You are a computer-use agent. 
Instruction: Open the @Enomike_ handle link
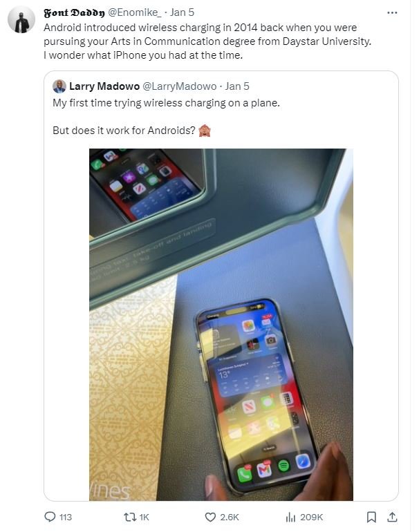coord(135,12)
